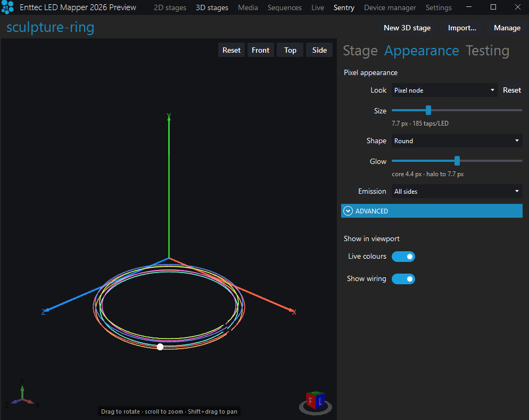Screen dimensions: 529x420
Task: Reset the pixel Look setting
Action: coord(511,90)
